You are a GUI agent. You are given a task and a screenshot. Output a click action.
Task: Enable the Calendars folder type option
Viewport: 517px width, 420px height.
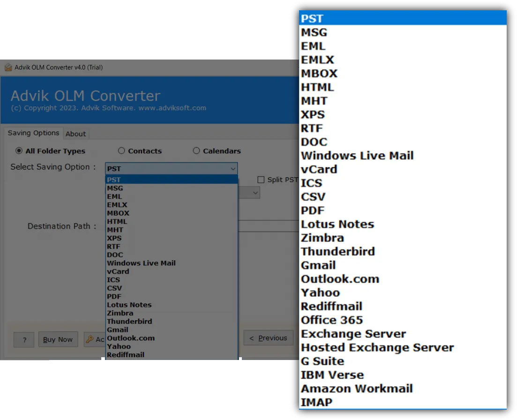click(x=196, y=151)
